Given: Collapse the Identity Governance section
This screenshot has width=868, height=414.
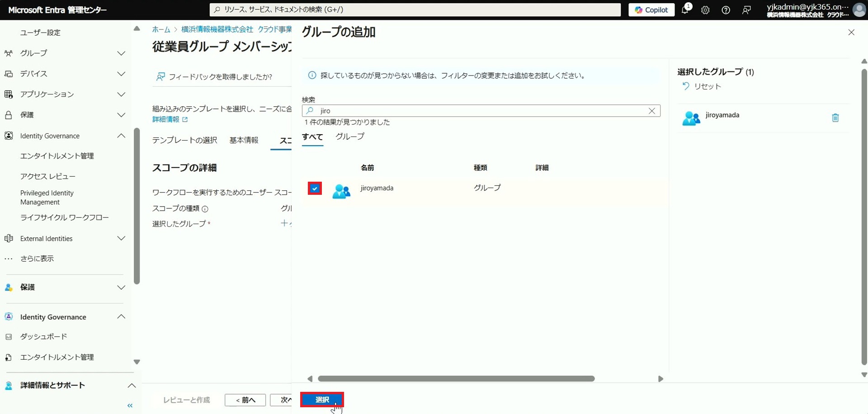Looking at the screenshot, I should (x=121, y=136).
